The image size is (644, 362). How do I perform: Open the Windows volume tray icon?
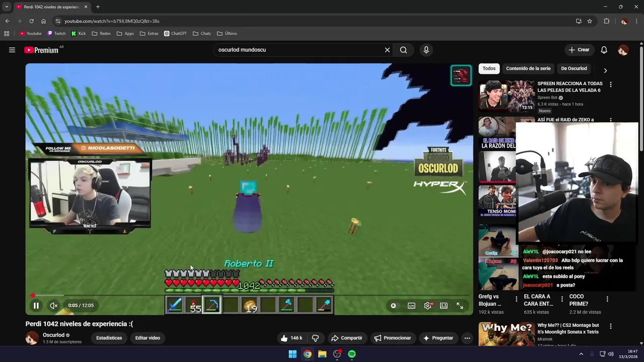pos(611,354)
